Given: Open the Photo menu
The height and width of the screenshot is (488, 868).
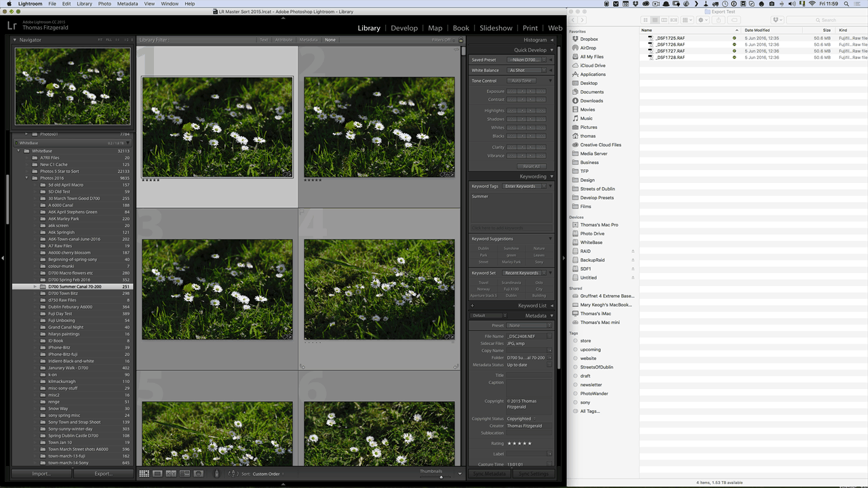Looking at the screenshot, I should coord(104,3).
